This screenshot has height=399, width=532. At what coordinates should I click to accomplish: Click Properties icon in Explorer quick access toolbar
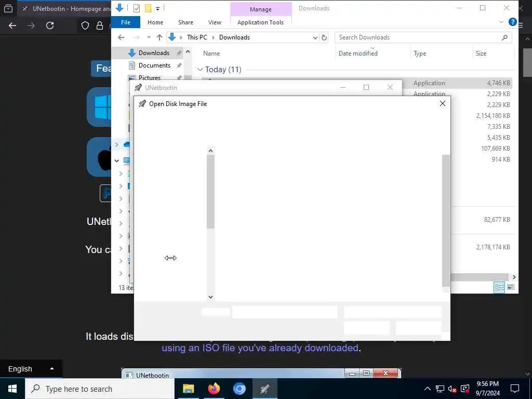point(137,8)
